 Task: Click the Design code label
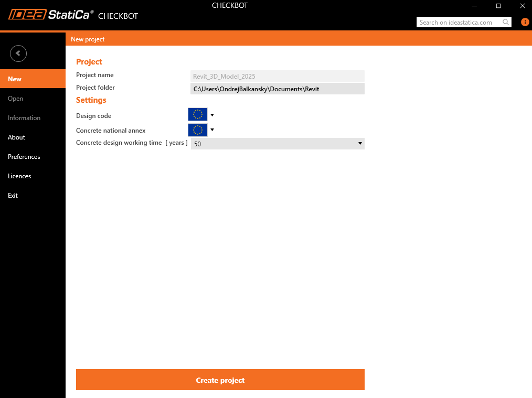[x=93, y=115]
